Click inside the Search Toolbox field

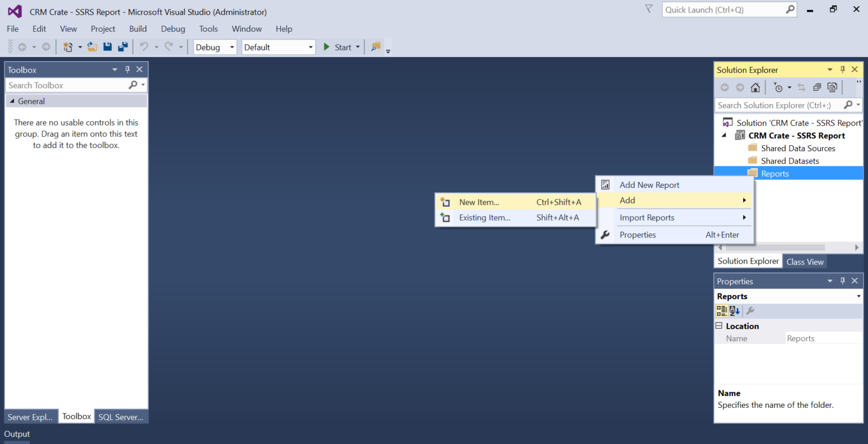(62, 85)
